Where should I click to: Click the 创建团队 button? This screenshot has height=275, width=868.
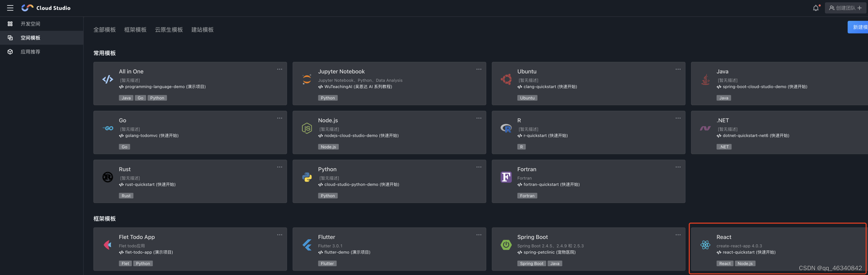(x=845, y=8)
